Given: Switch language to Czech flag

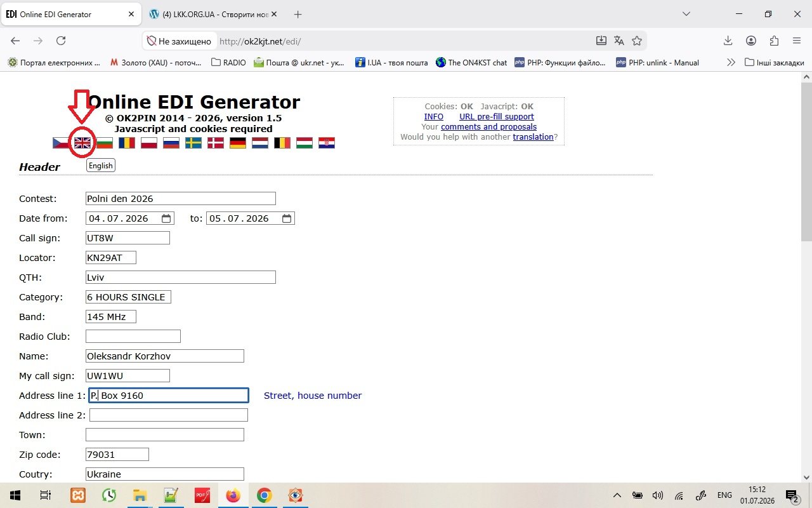Looking at the screenshot, I should [x=60, y=144].
